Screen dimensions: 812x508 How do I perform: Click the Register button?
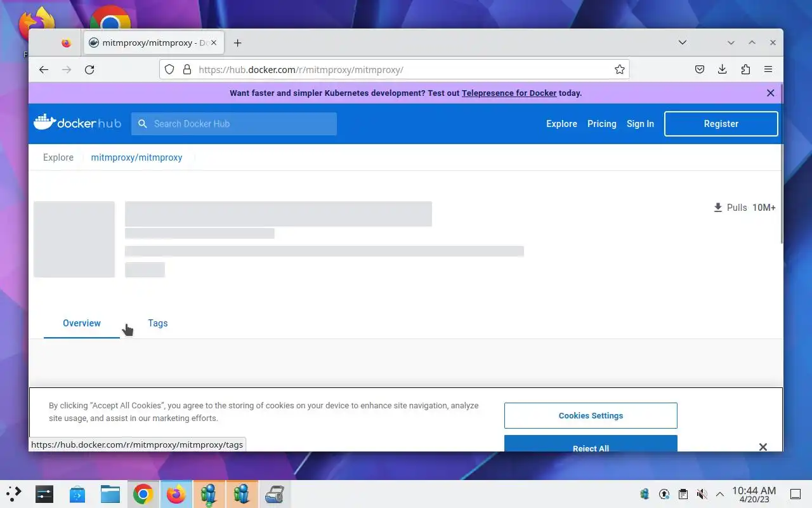(721, 124)
